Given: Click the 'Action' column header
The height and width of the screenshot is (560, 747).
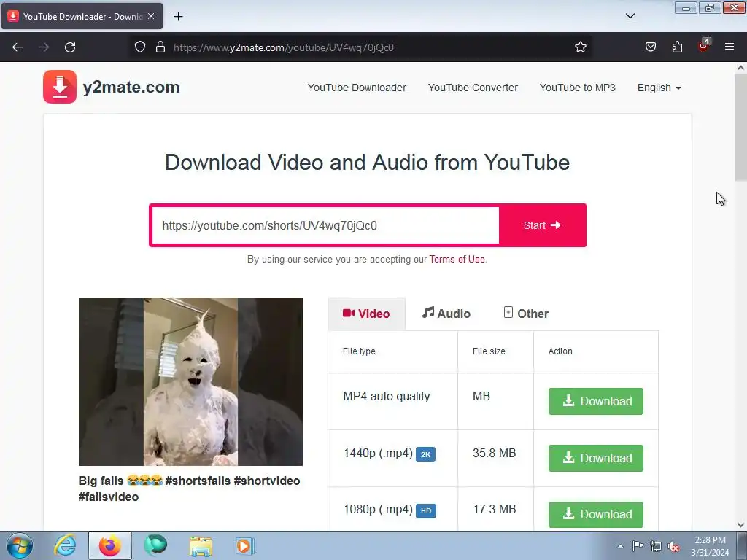Looking at the screenshot, I should coord(560,351).
